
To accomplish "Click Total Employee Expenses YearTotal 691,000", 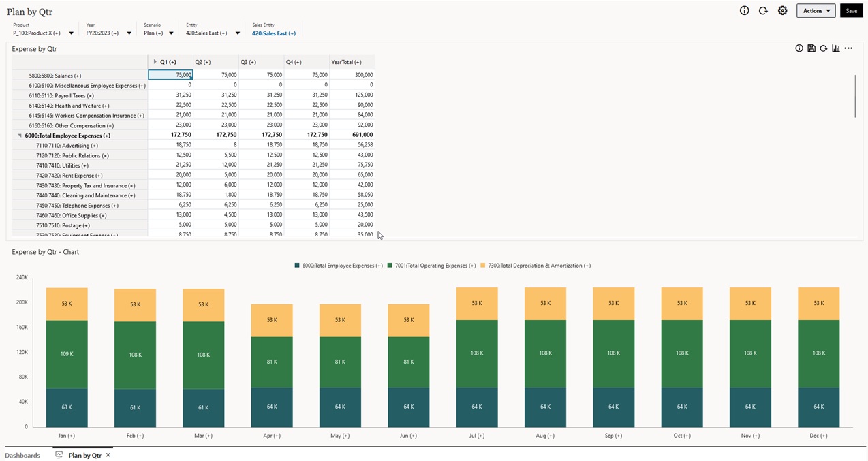I will click(352, 135).
